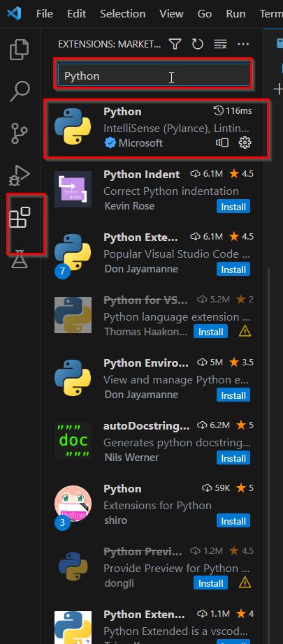283x644 pixels.
Task: Select the Python Indent title
Action: [142, 174]
